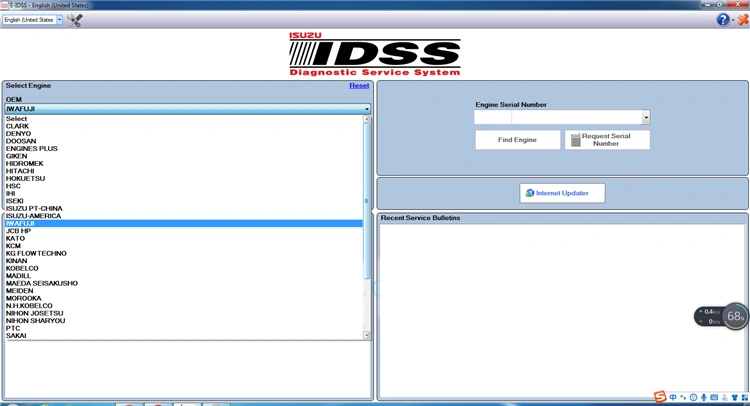The height and width of the screenshot is (406, 750).
Task: Select IHI in the OEM list
Action: 184,193
